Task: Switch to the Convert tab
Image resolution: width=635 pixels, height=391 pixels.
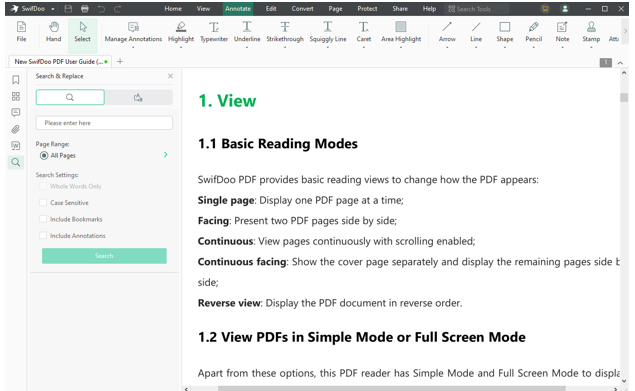Action: [303, 9]
